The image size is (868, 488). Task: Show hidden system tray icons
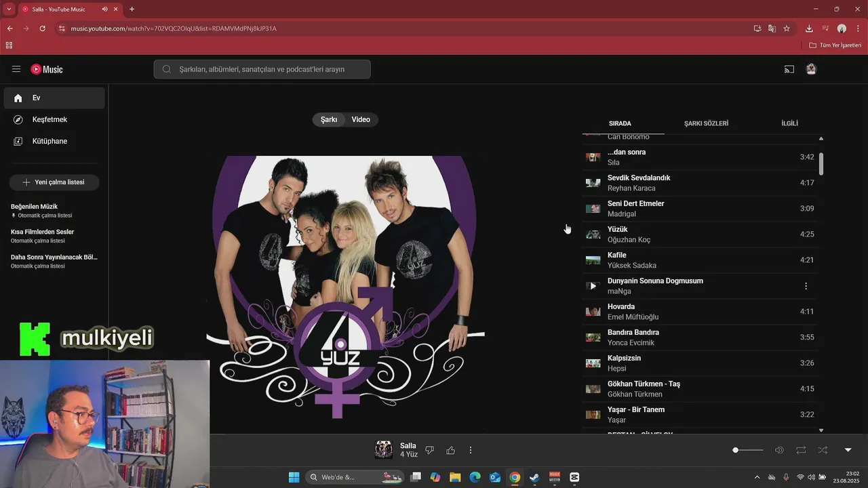tap(757, 477)
